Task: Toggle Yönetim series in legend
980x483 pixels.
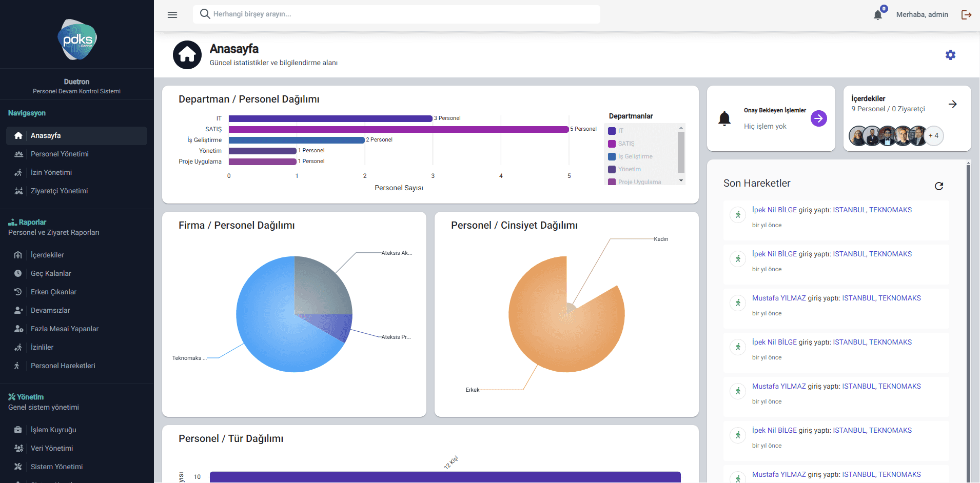Action: coord(629,169)
